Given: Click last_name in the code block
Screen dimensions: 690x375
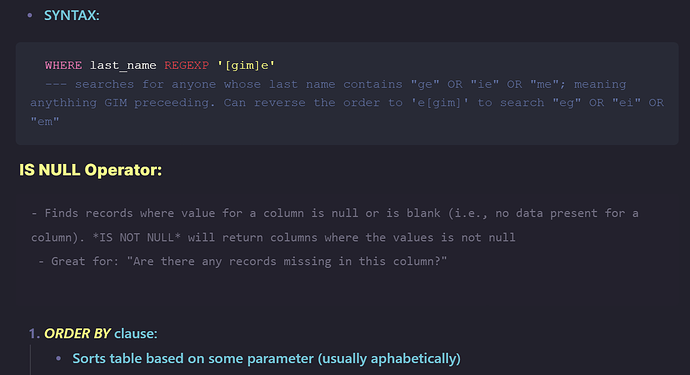Looking at the screenshot, I should click(x=123, y=66).
